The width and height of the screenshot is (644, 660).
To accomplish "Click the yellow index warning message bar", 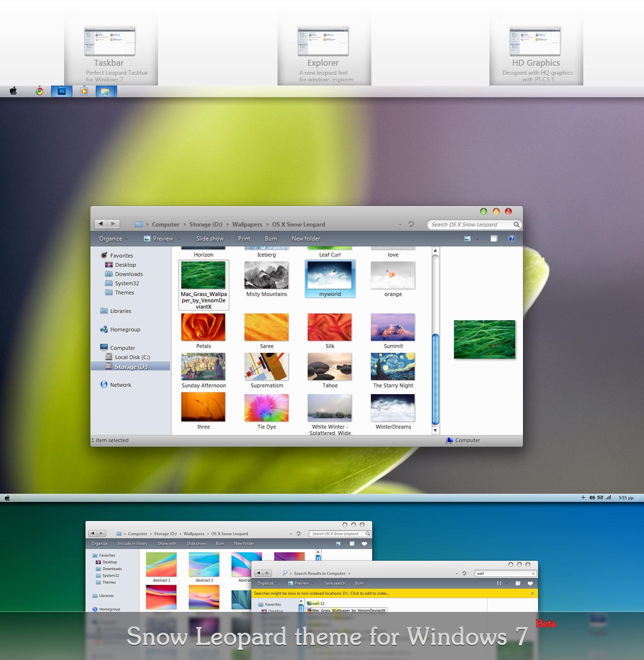I will [395, 593].
